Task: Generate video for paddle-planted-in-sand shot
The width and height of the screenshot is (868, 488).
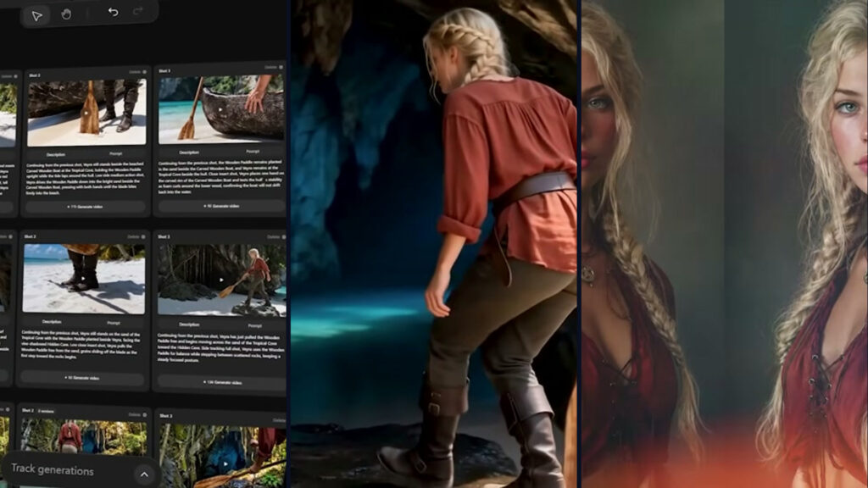Action: [85, 207]
